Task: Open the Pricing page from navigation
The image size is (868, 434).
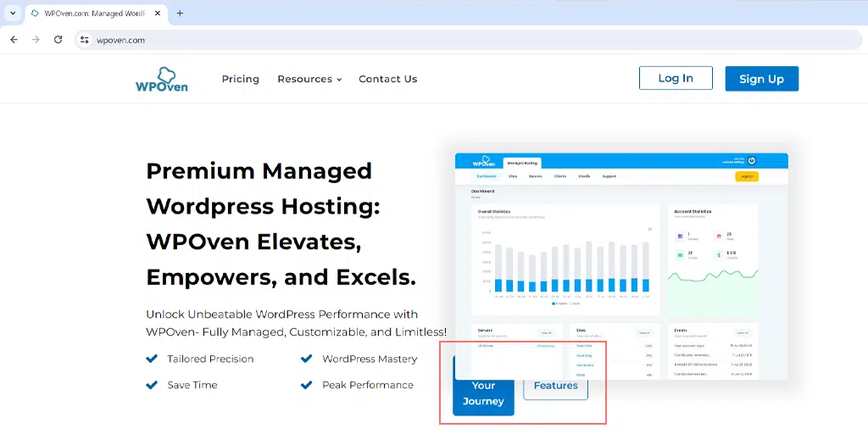Action: click(241, 79)
